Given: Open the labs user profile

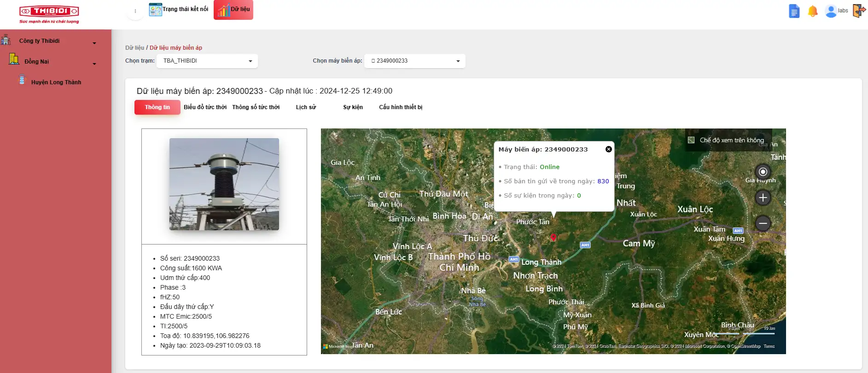Looking at the screenshot, I should click(x=837, y=11).
